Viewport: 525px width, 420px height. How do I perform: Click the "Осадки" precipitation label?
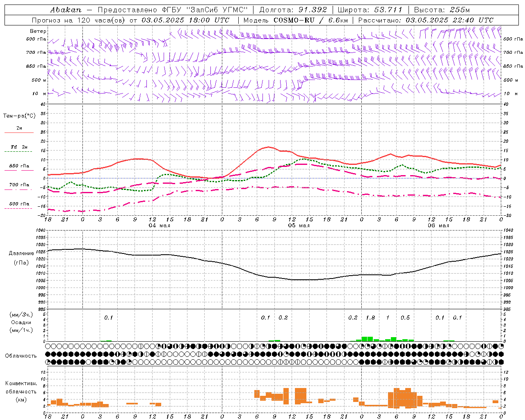coord(21,322)
